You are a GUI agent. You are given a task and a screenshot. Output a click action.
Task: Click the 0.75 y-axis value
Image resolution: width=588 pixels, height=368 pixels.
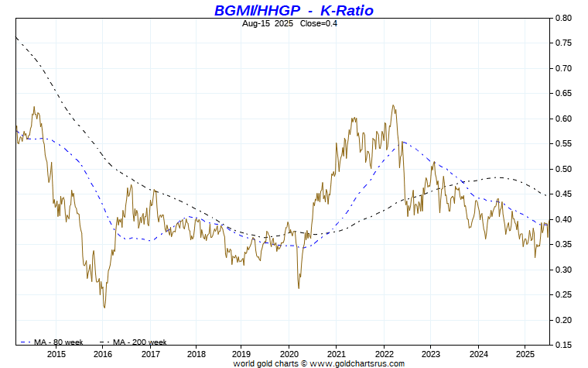[x=563, y=43]
